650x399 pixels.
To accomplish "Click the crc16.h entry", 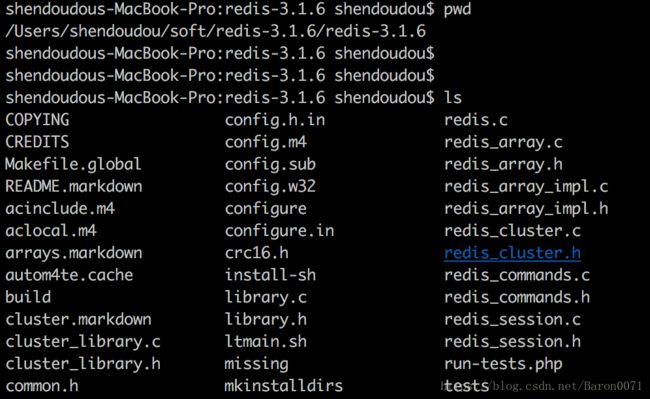I will point(257,253).
